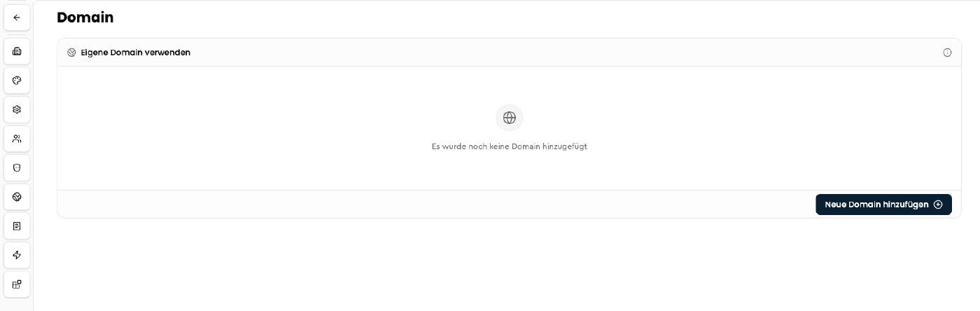Open the users section in the sidebar
The height and width of the screenshot is (311, 980).
pyautogui.click(x=17, y=139)
